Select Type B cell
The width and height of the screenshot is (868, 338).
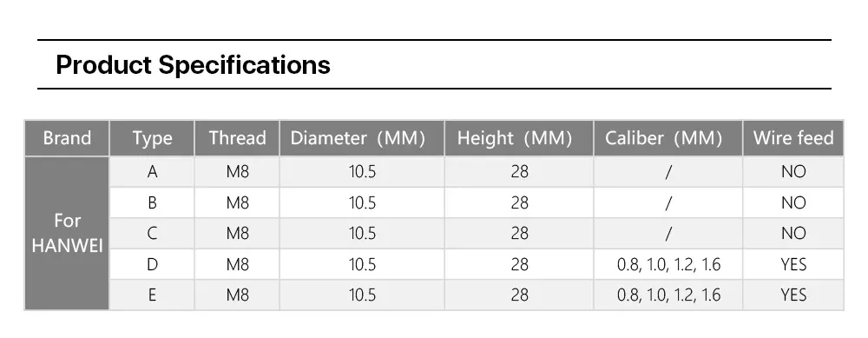152,202
